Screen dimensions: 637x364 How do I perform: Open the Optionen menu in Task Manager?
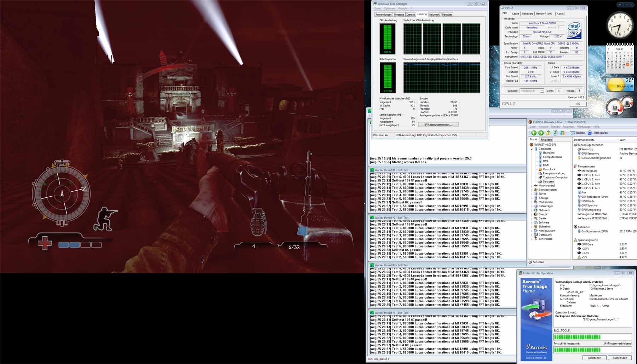[389, 8]
